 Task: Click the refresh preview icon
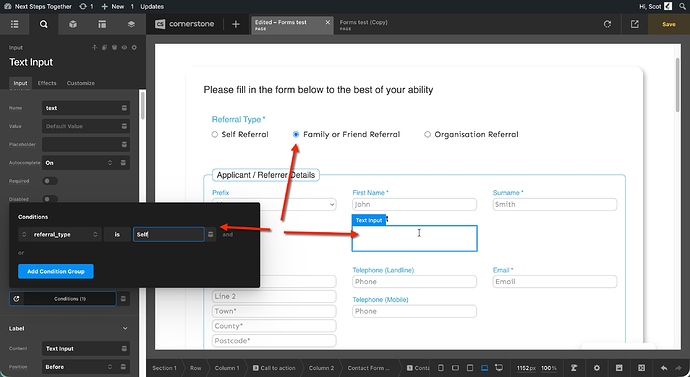point(607,24)
